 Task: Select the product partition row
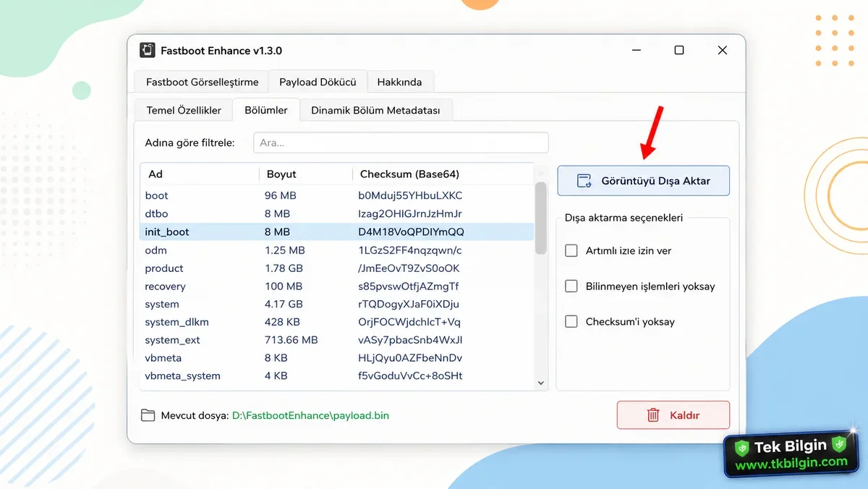click(337, 268)
